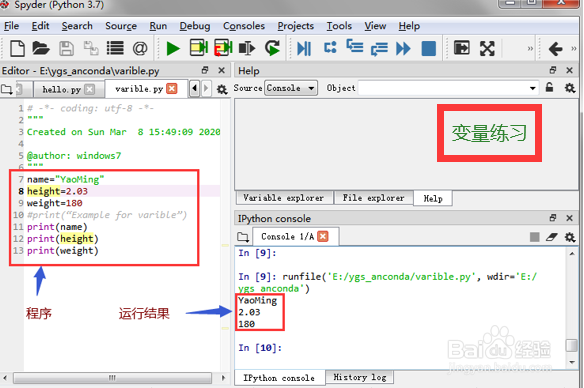Step return debug icon

[379, 49]
